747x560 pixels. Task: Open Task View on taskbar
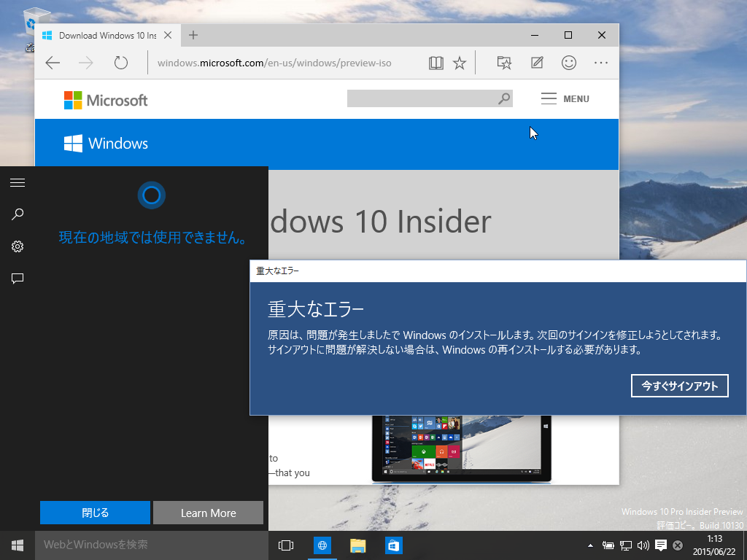[x=286, y=545]
